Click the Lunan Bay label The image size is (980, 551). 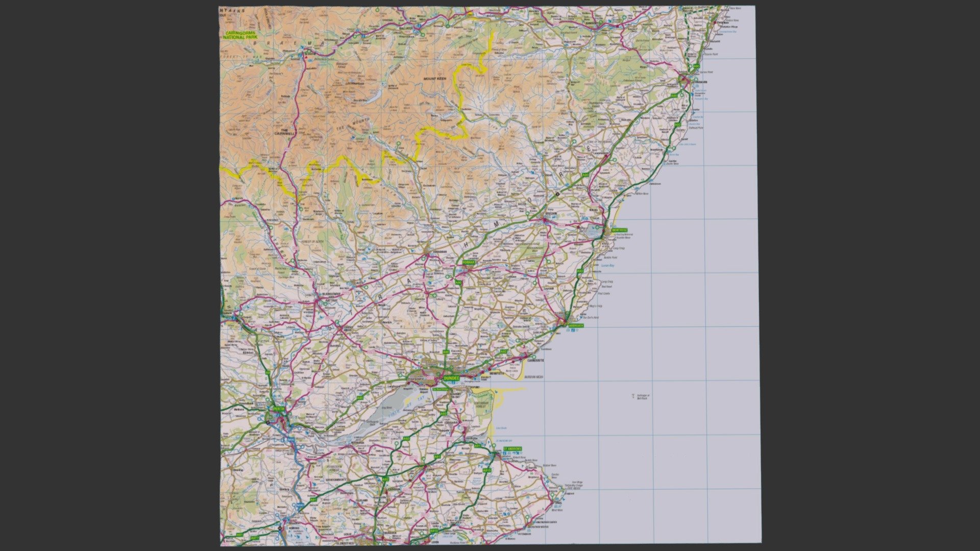click(607, 265)
